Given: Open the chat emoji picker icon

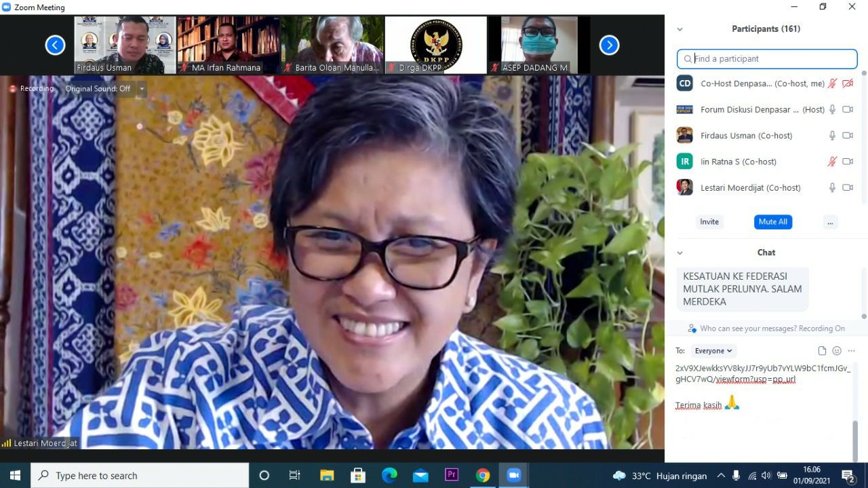Looking at the screenshot, I should click(x=837, y=351).
